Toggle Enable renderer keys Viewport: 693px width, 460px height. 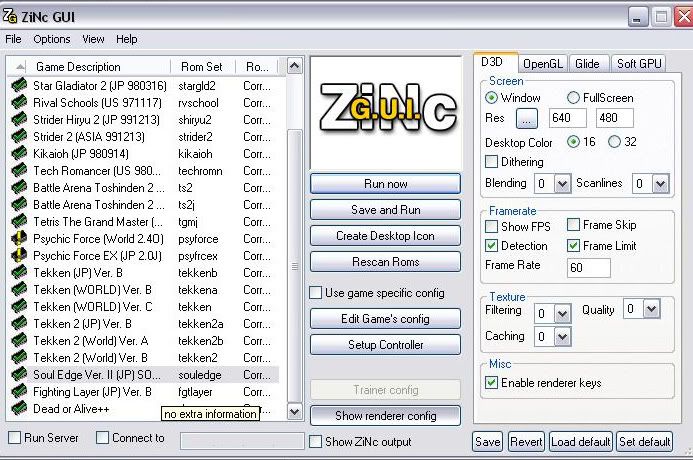491,382
